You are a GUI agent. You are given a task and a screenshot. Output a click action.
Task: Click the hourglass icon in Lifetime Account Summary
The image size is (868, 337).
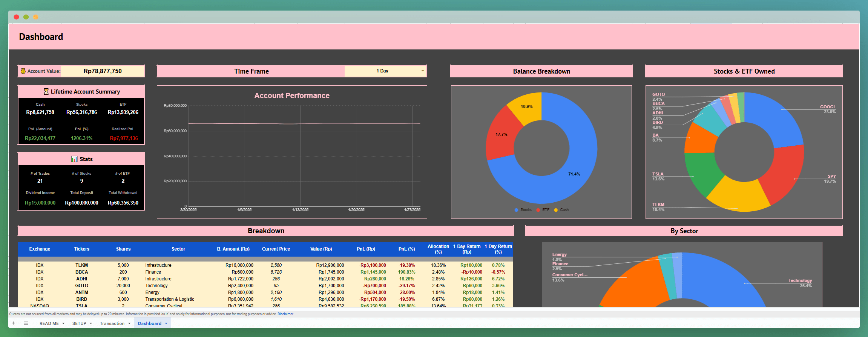[46, 92]
